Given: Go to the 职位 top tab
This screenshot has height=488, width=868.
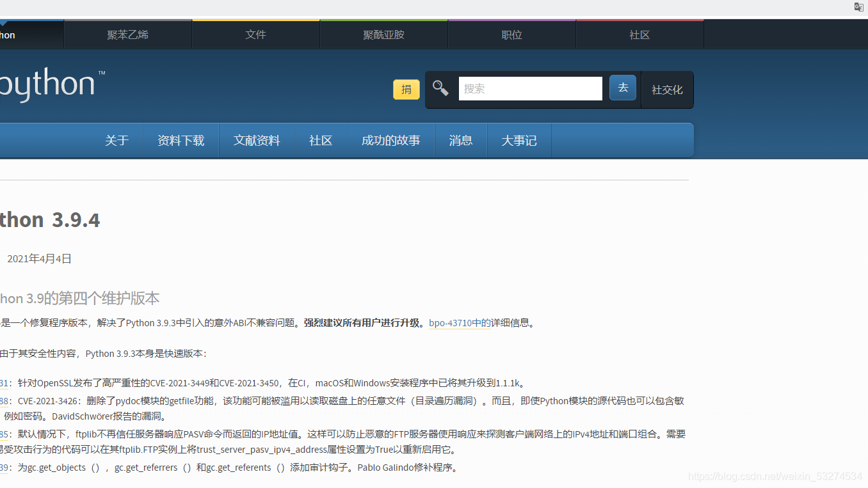Looking at the screenshot, I should point(512,35).
